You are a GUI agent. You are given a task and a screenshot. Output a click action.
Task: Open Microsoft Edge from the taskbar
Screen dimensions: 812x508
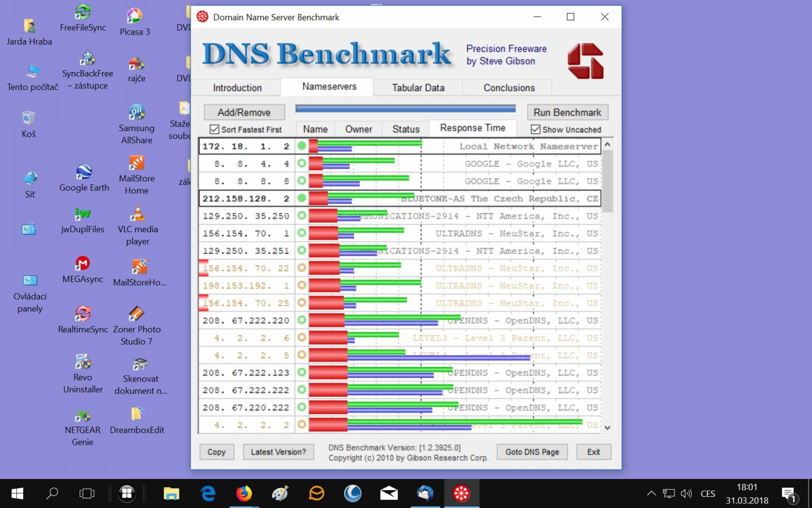pyautogui.click(x=208, y=493)
